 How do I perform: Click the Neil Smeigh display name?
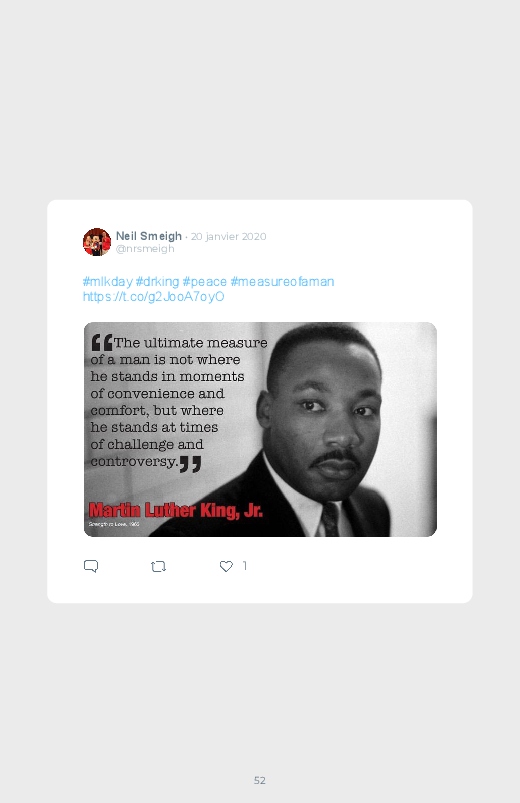149,236
